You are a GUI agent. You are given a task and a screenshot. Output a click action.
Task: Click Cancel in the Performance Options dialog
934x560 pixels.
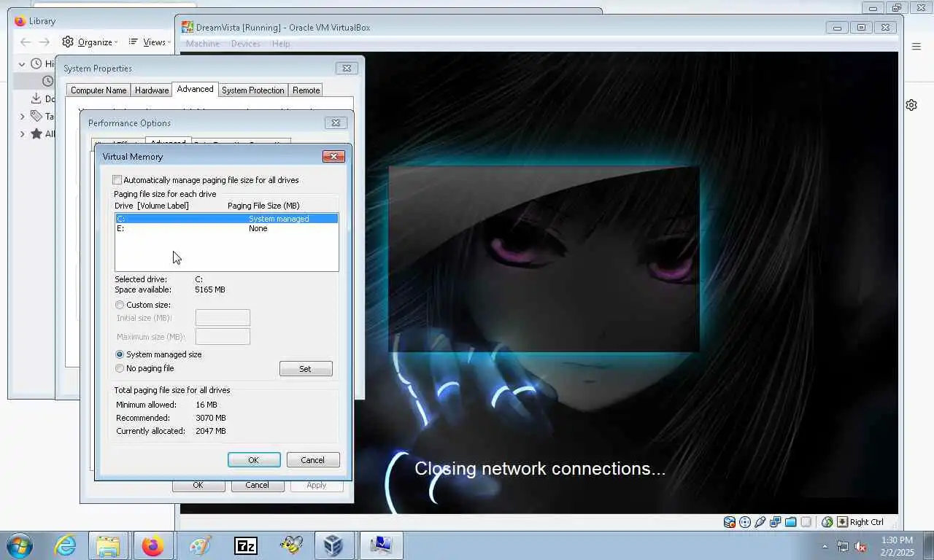(x=258, y=486)
